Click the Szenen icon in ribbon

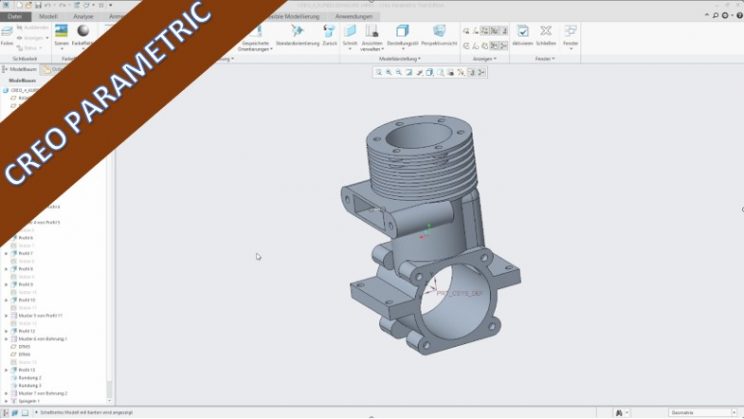pos(61,33)
